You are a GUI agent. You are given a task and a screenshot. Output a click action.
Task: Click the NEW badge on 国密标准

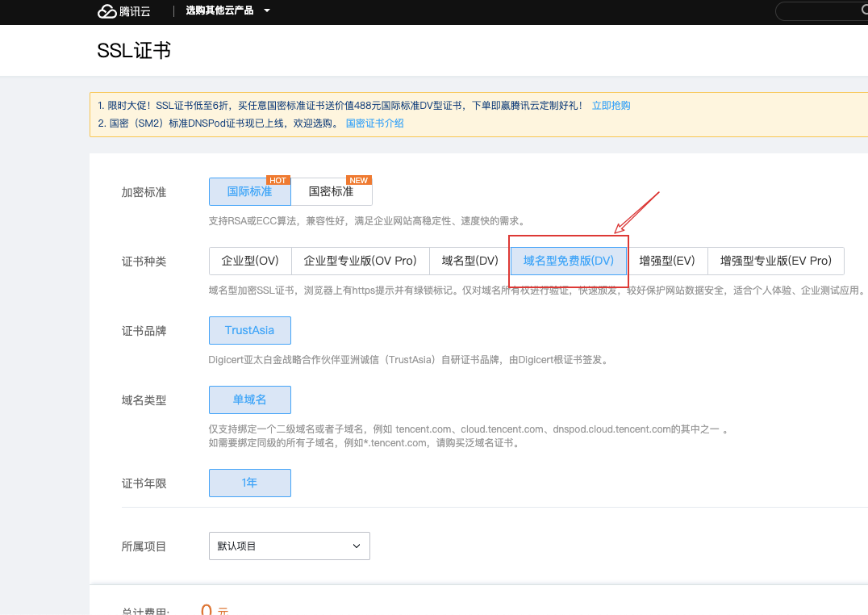(359, 180)
